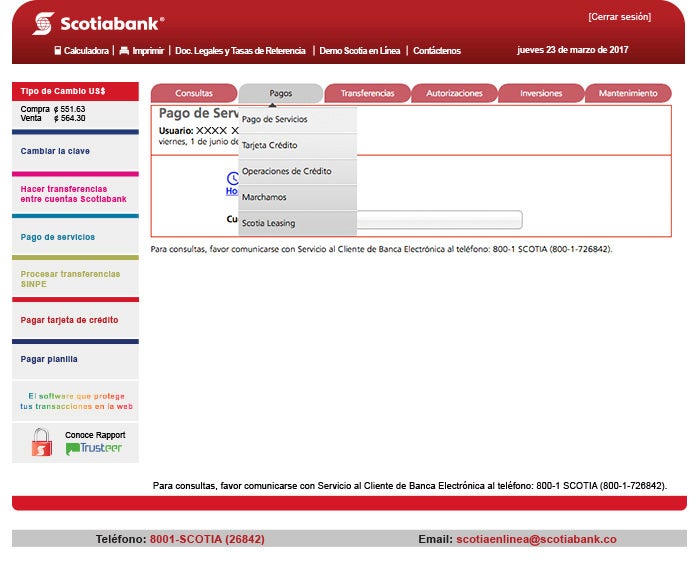The height and width of the screenshot is (561, 700).
Task: Open Cambiar la clave in the sidebar
Action: pyautogui.click(x=55, y=151)
